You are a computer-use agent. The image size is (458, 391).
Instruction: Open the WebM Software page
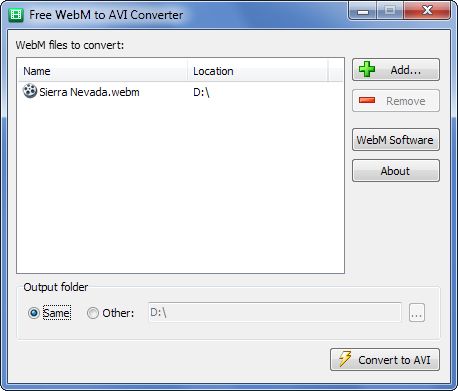click(396, 140)
